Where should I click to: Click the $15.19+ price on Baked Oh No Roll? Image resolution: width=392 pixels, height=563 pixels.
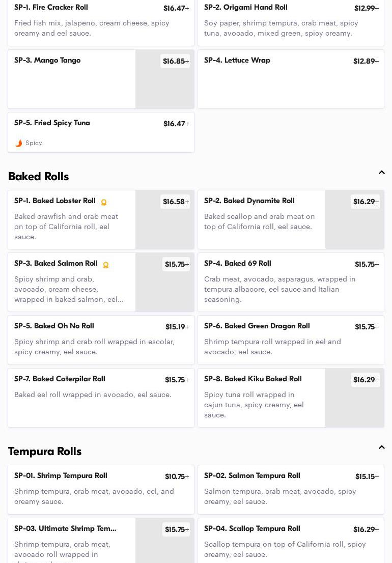pyautogui.click(x=177, y=327)
